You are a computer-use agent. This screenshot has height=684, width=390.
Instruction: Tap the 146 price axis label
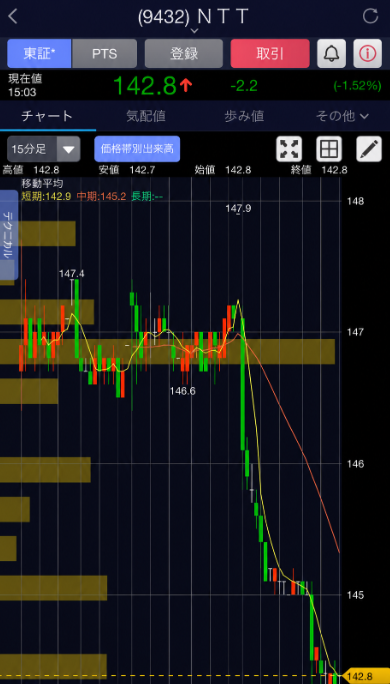tap(355, 464)
